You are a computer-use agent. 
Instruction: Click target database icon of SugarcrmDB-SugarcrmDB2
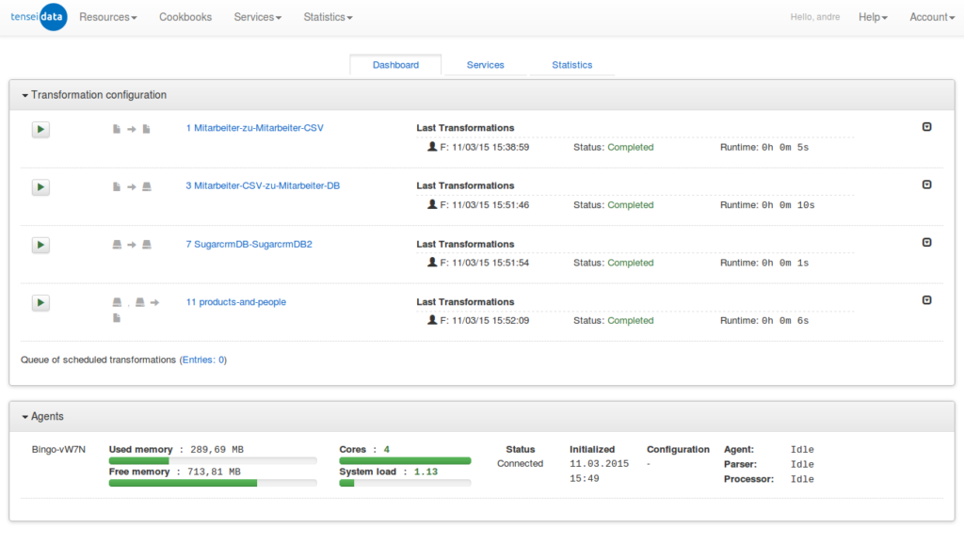[x=147, y=245]
